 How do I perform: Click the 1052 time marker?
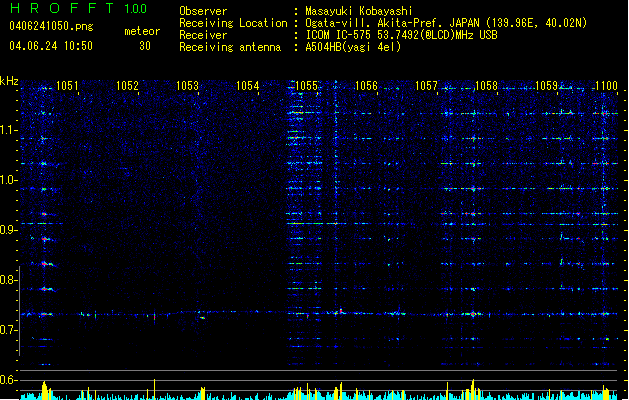pos(127,86)
